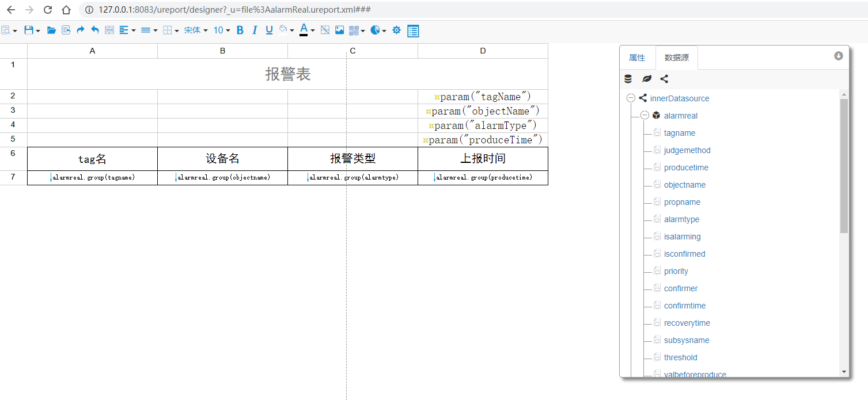Image resolution: width=868 pixels, height=400 pixels.
Task: Open the report preview tool
Action: 9,31
